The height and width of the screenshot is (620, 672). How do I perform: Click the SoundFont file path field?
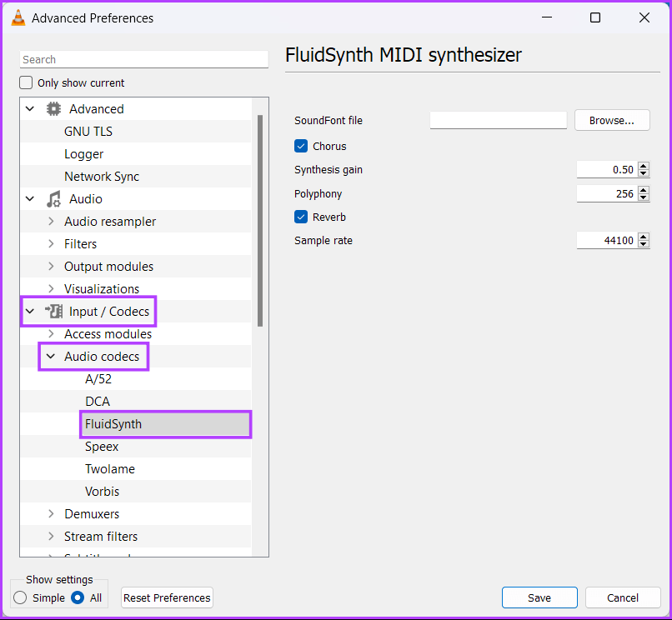click(499, 120)
